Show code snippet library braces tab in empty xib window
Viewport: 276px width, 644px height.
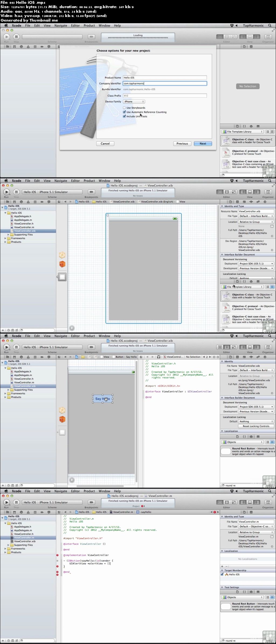(244, 282)
